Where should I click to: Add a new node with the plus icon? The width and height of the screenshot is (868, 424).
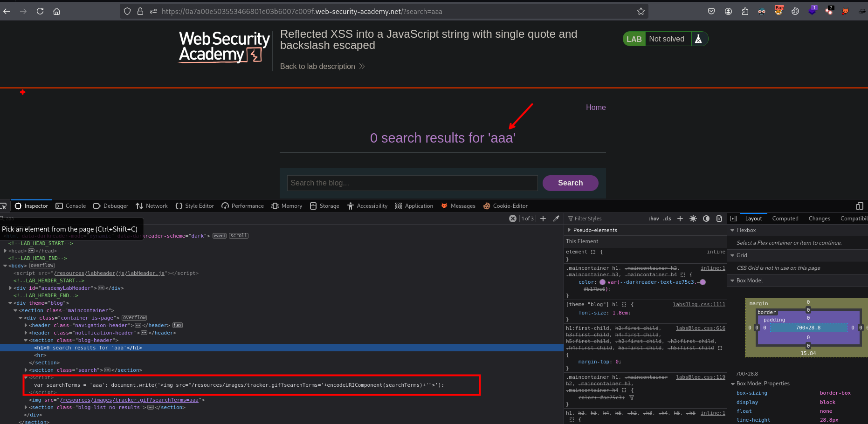[543, 219]
